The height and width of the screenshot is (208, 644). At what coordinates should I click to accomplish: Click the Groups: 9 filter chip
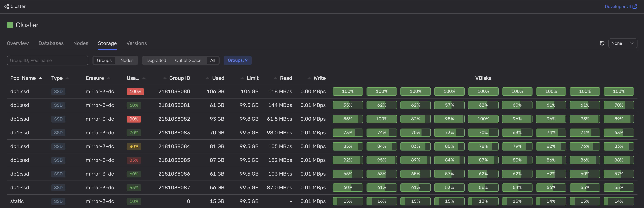coord(238,60)
